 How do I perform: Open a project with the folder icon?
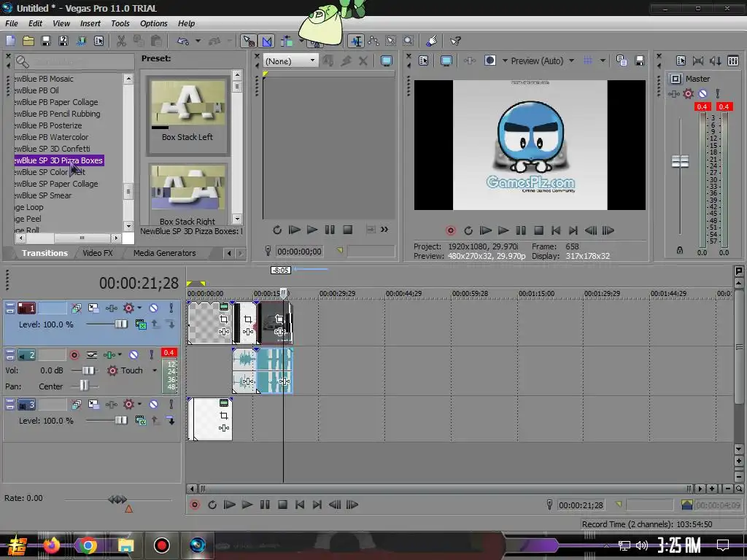point(28,41)
